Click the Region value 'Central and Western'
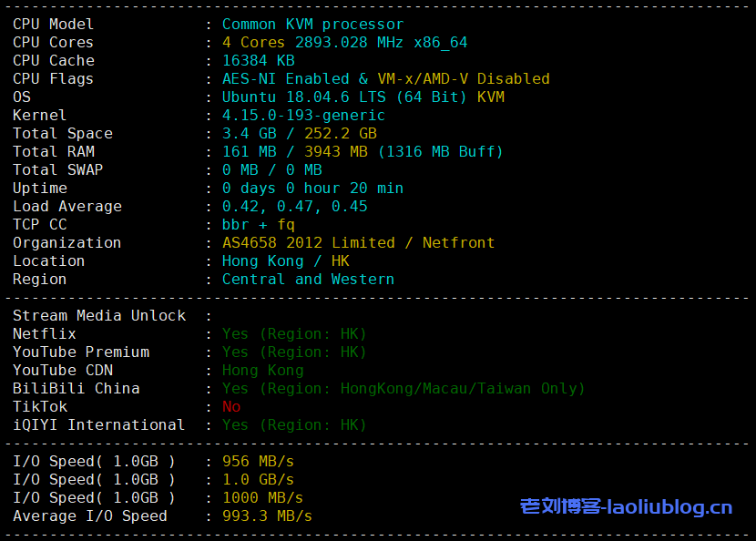Viewport: 756px width, 541px height. [308, 280]
